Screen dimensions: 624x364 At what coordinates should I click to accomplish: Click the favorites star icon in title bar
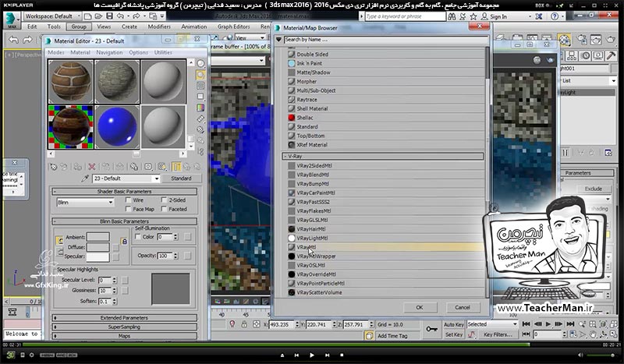click(x=473, y=16)
